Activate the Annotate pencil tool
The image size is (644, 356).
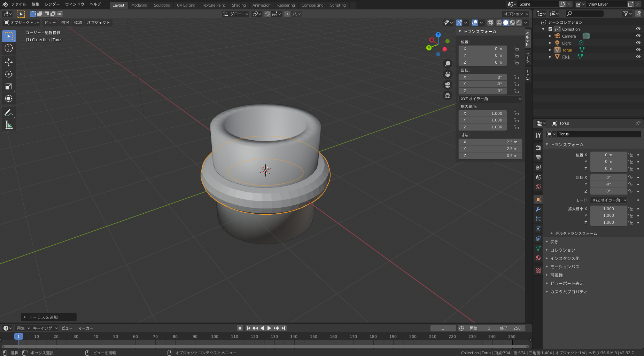click(9, 113)
